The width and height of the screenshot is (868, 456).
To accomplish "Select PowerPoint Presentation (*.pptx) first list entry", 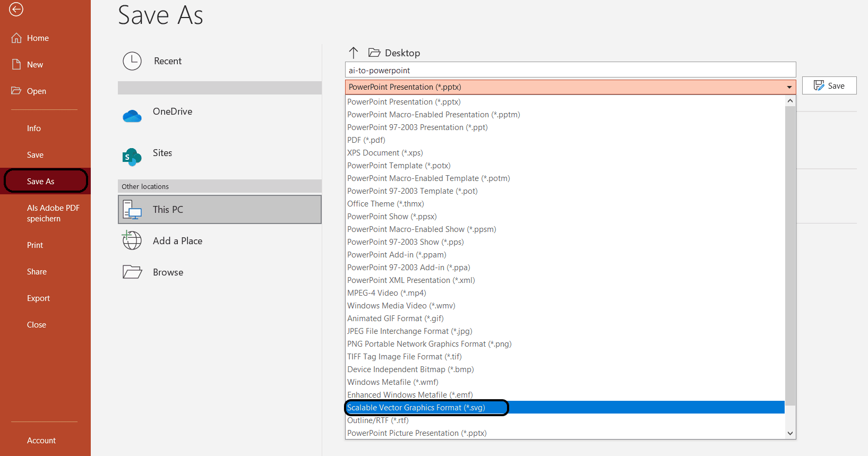I will [x=565, y=102].
